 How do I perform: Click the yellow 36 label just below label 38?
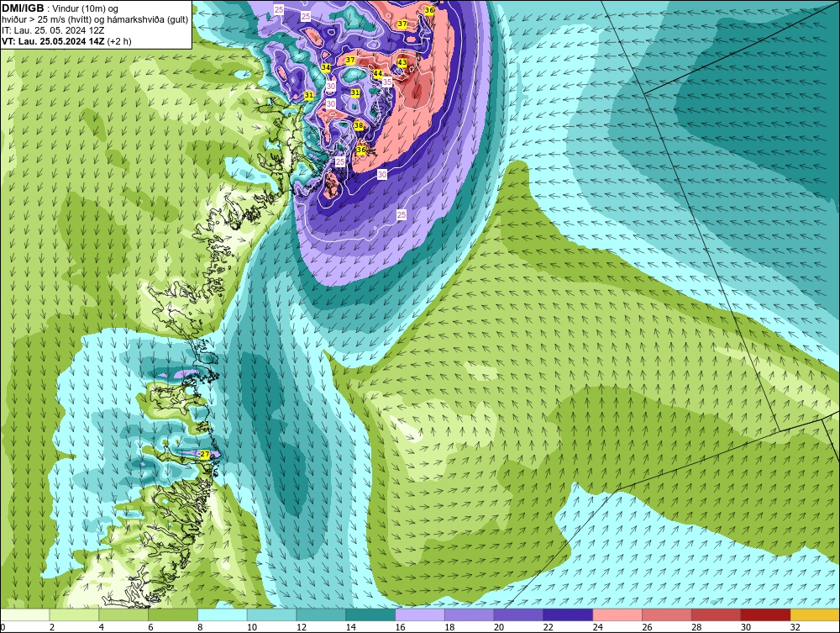361,150
